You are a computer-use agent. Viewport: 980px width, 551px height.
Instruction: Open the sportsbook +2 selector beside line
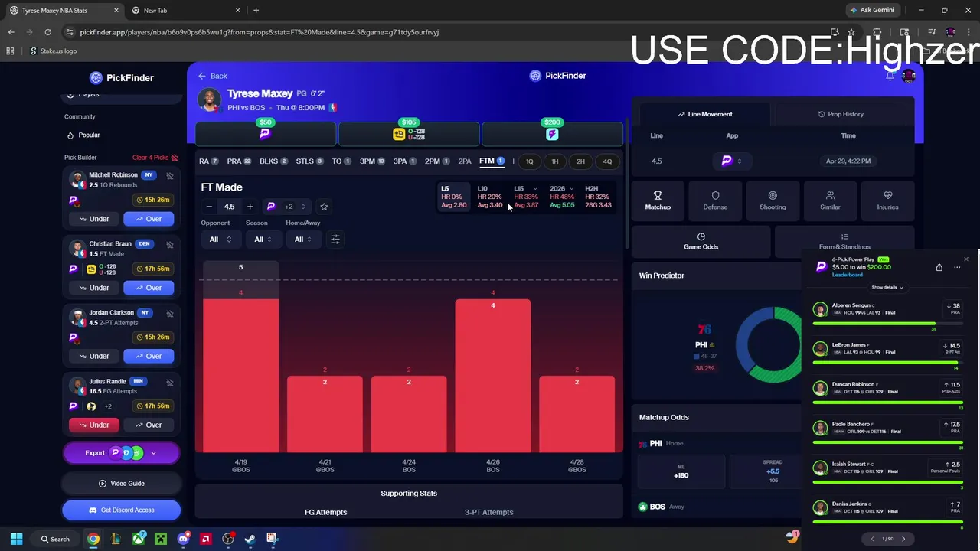[x=286, y=207]
